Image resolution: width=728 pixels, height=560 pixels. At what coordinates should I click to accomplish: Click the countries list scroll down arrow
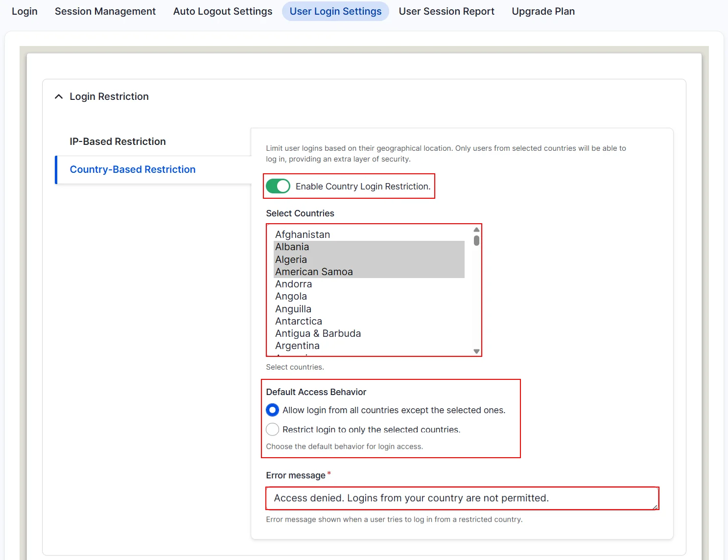(x=476, y=351)
